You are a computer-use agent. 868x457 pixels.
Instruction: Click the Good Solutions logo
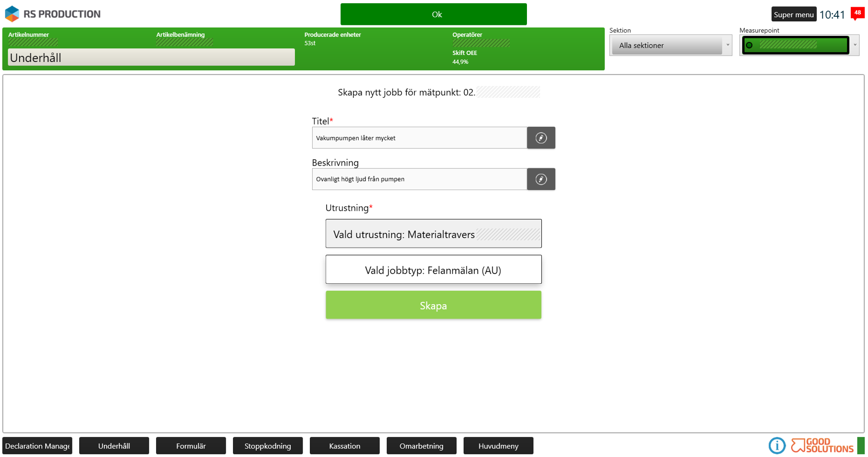click(x=822, y=446)
